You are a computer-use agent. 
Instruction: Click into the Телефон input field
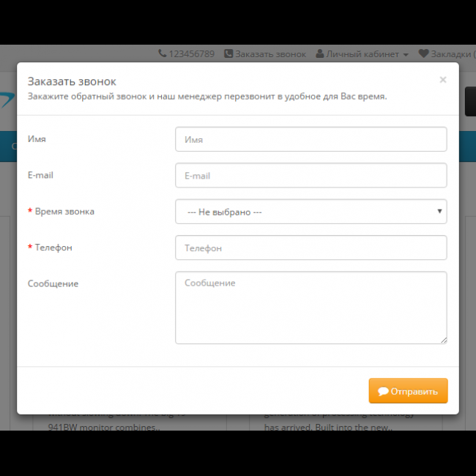[x=310, y=248]
